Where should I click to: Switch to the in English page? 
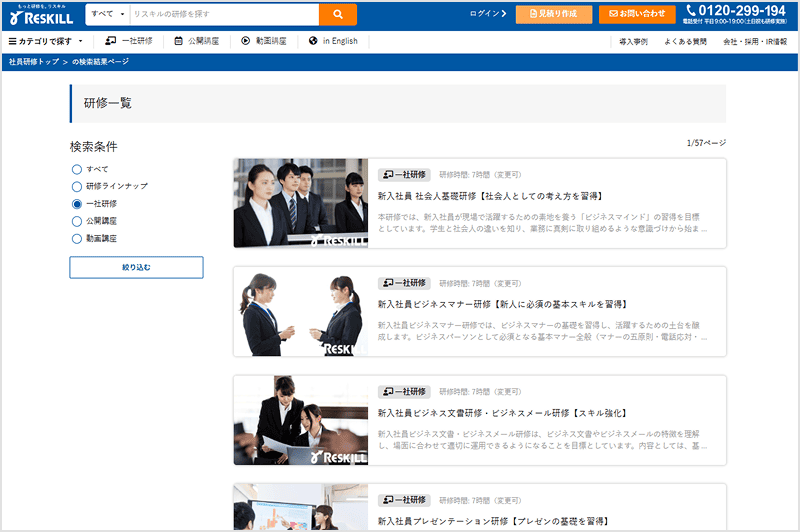tap(333, 41)
